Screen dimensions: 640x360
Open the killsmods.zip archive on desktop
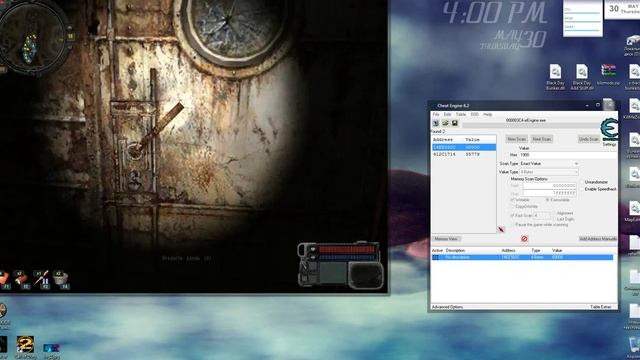608,74
